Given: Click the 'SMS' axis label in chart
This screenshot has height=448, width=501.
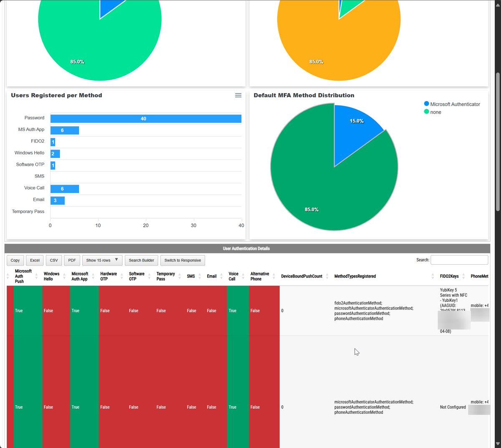Looking at the screenshot, I should 39,176.
